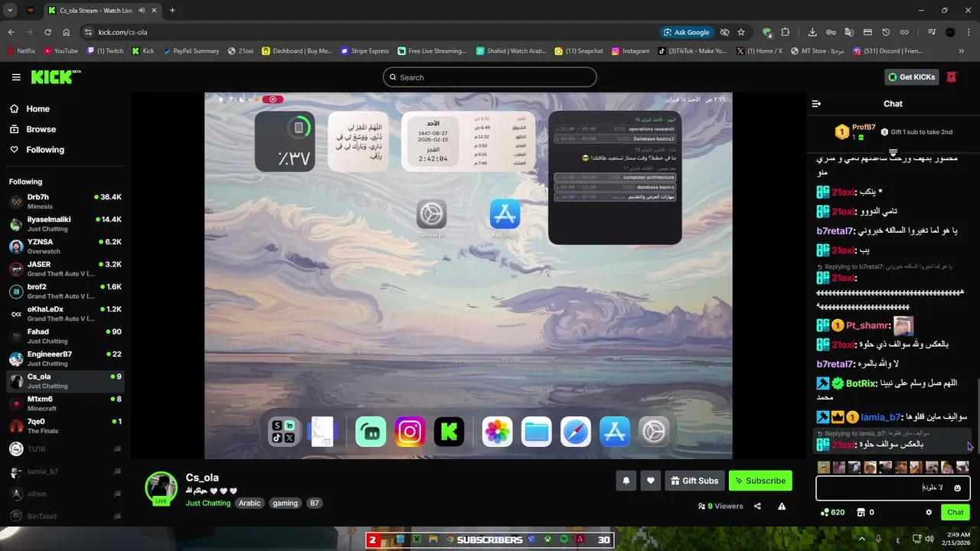980x551 pixels.
Task: Open the channel shop icon showing 0
Action: [x=861, y=512]
